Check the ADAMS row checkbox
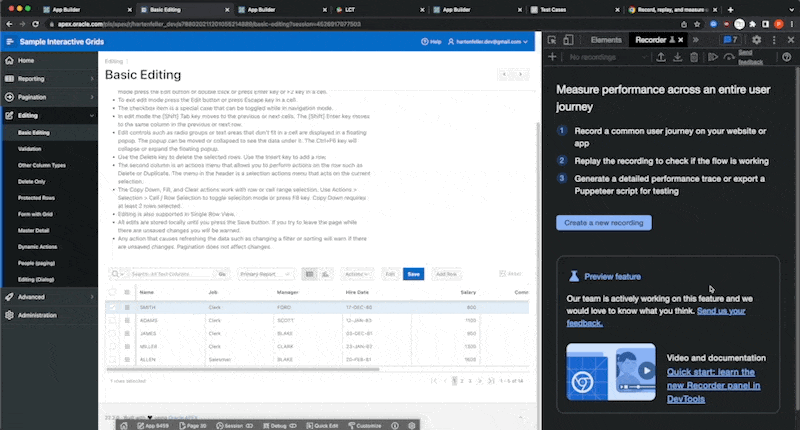Viewport: 800px width, 430px height. 113,320
